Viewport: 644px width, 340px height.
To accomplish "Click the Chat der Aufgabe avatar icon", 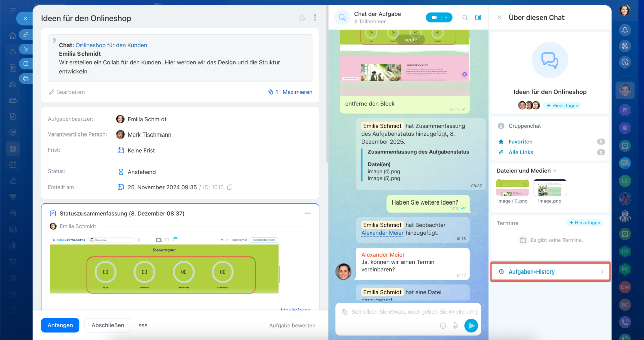I will coord(342,17).
